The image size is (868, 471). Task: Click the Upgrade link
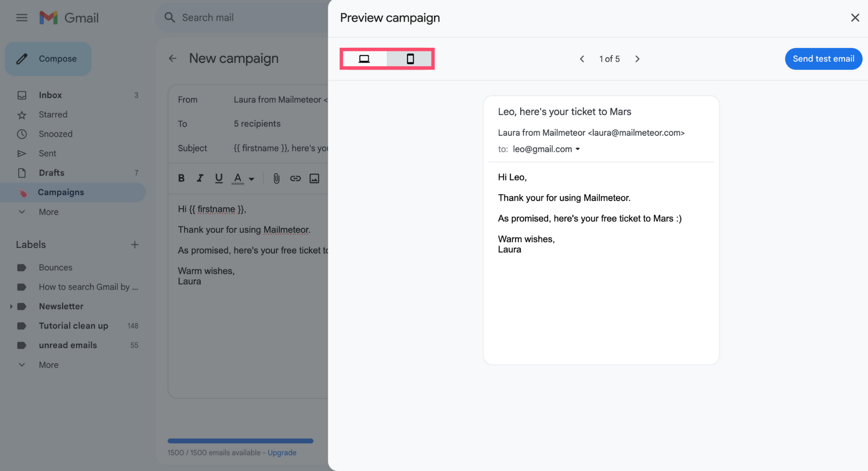pyautogui.click(x=282, y=453)
